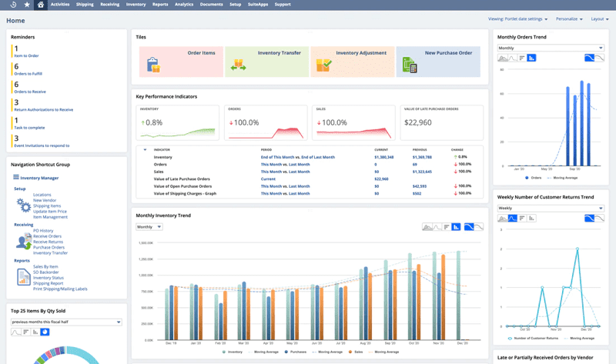Image resolution: width=616 pixels, height=364 pixels.
Task: Click the Inventory legend color marker
Action: pos(224,352)
